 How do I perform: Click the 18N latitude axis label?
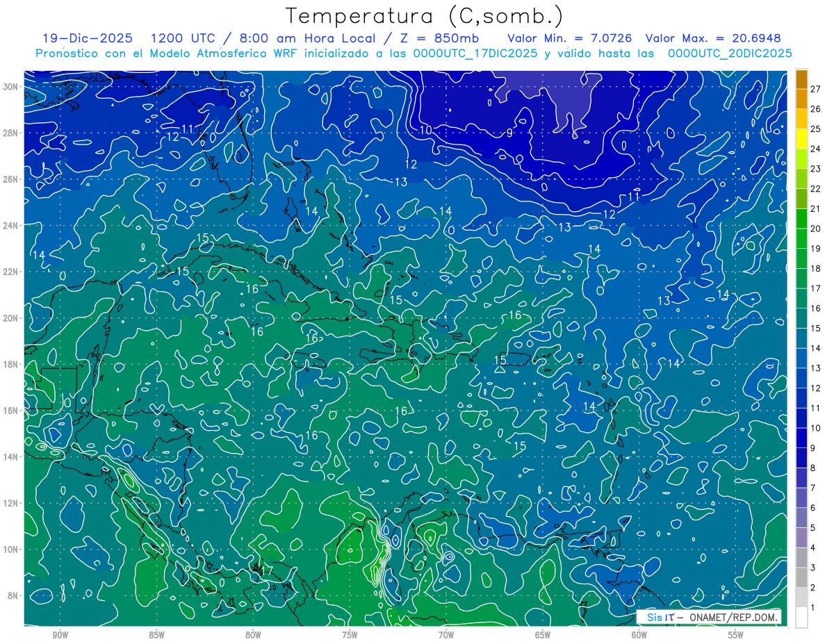pos(11,364)
